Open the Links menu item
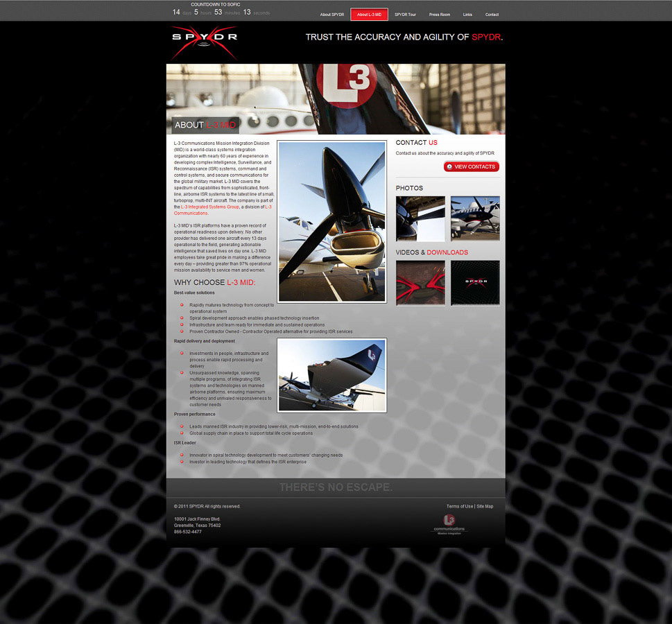The width and height of the screenshot is (672, 624). [x=467, y=15]
